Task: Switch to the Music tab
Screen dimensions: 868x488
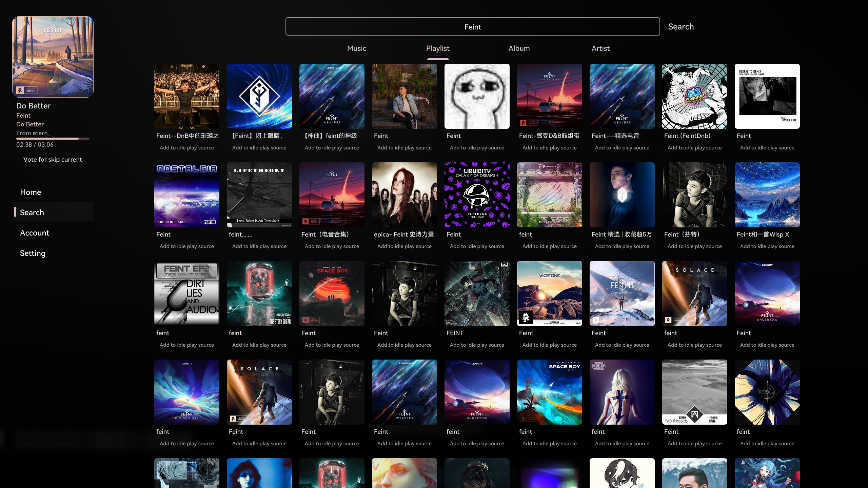Action: 356,48
